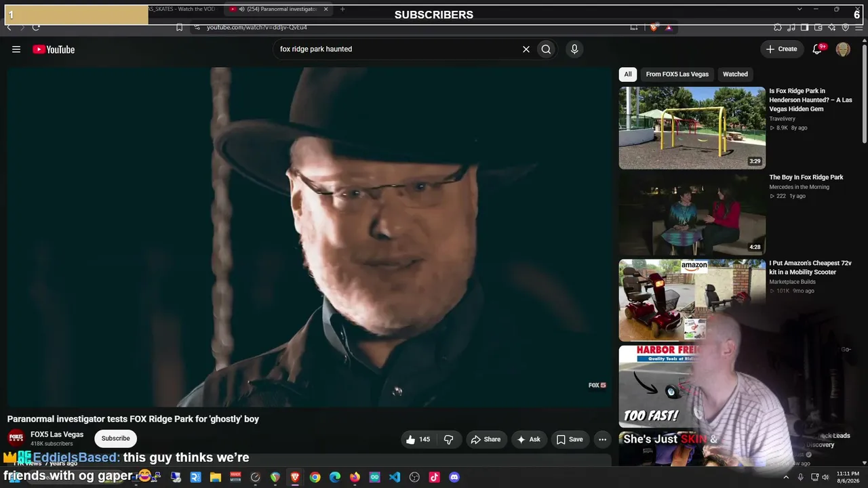This screenshot has width=868, height=488.
Task: Dislike the paranormal investigator video
Action: click(449, 440)
